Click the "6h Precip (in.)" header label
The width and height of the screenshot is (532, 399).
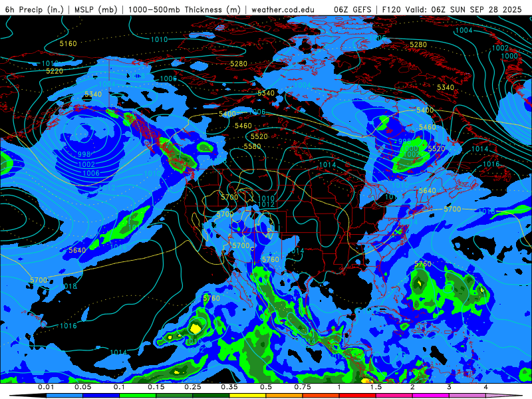pyautogui.click(x=34, y=9)
